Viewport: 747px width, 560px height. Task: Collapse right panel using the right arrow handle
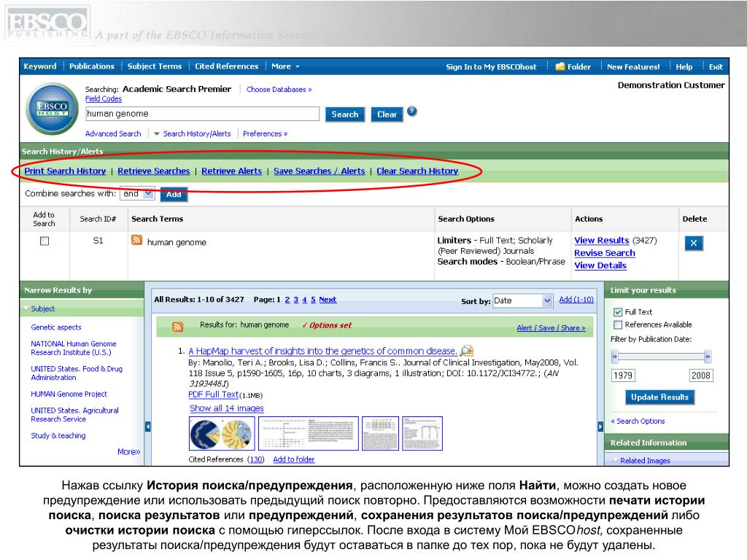[x=600, y=427]
